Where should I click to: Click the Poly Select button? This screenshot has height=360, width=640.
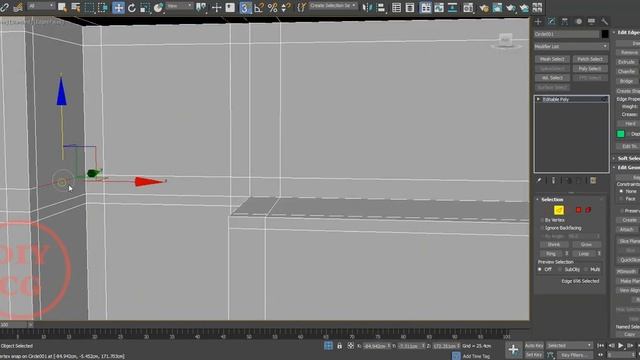pyautogui.click(x=590, y=69)
